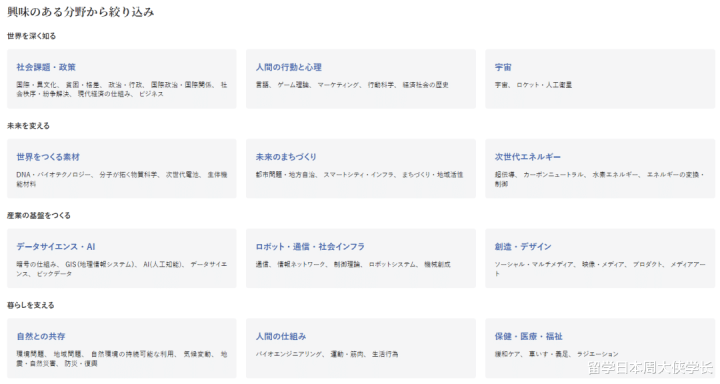Click the 生活行為 keyword
Viewport: 720px width, 384px height.
pos(385,354)
